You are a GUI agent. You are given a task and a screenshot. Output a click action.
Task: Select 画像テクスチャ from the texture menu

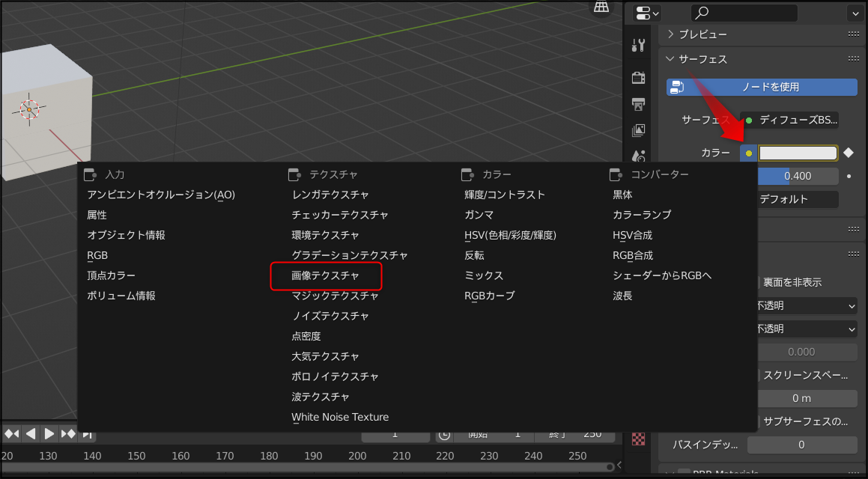pos(326,276)
